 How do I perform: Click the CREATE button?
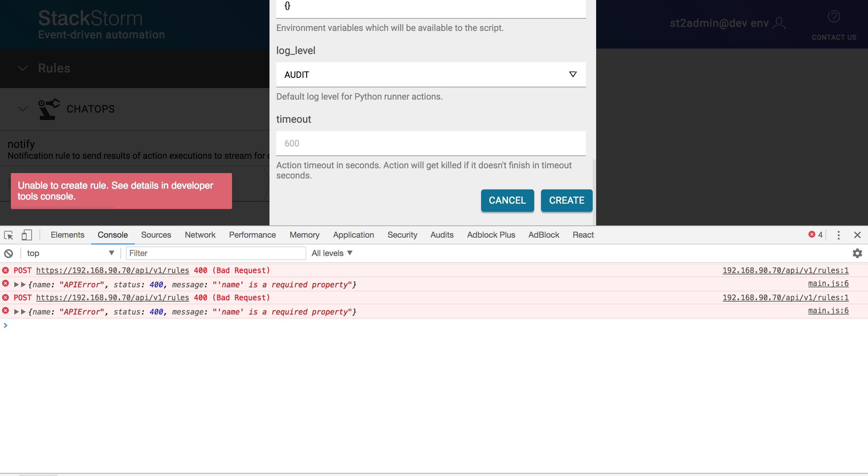pyautogui.click(x=566, y=201)
